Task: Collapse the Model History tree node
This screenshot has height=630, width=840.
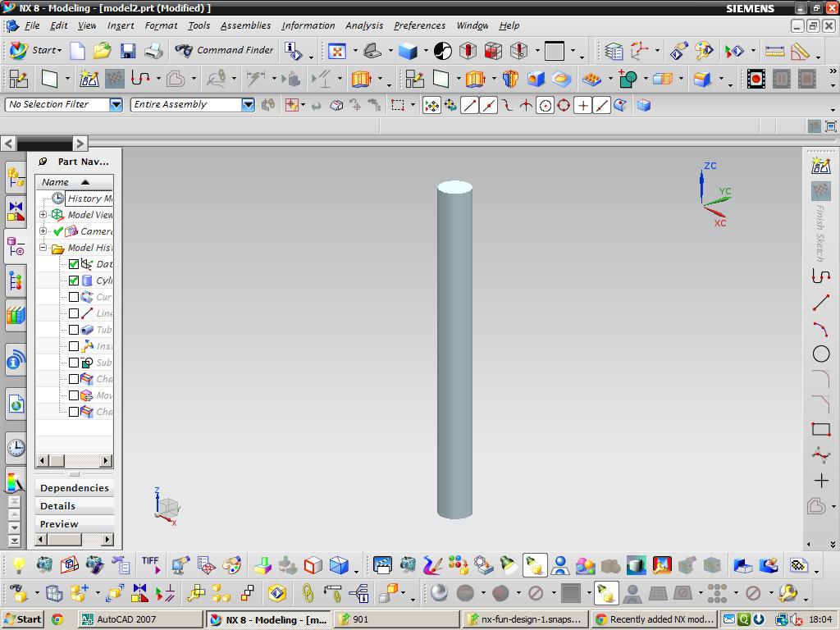Action: pyautogui.click(x=43, y=248)
